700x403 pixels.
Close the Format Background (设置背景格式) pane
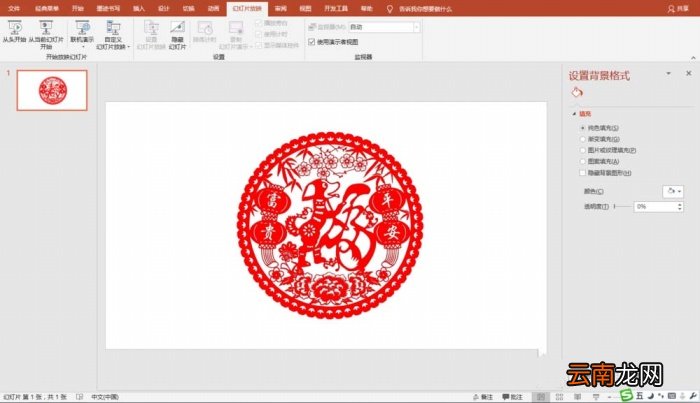pos(688,73)
